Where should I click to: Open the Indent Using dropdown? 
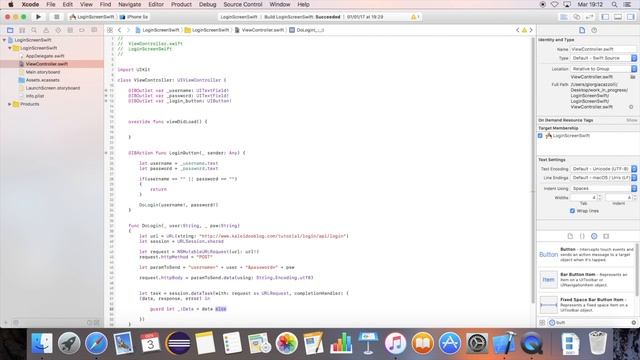click(x=603, y=189)
